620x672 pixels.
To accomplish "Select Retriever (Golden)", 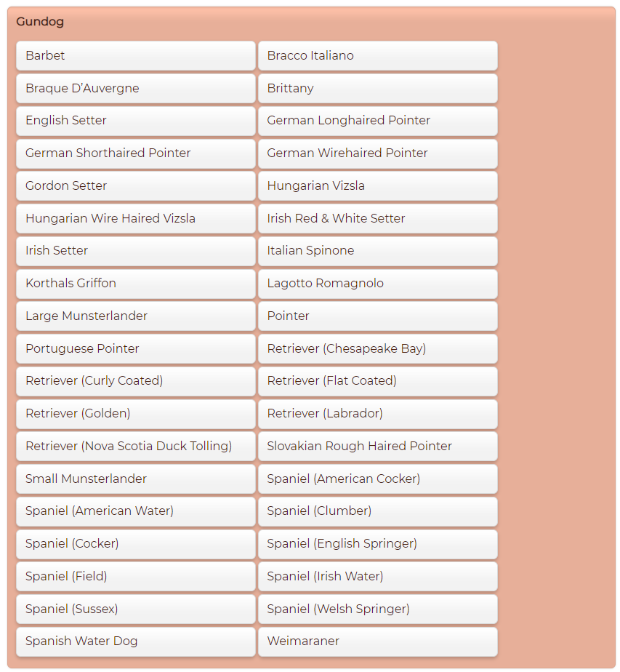I will pos(135,414).
